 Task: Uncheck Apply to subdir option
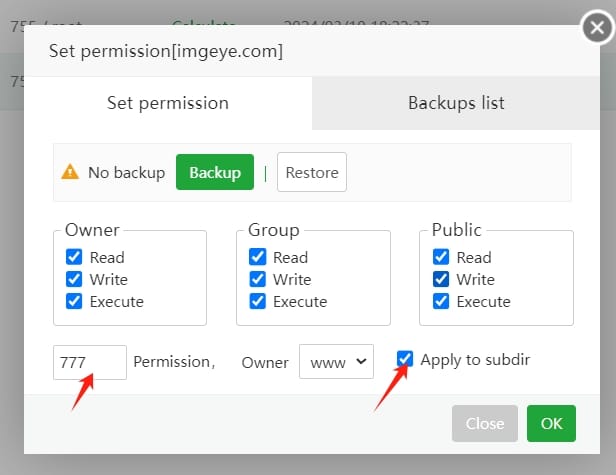tap(405, 359)
